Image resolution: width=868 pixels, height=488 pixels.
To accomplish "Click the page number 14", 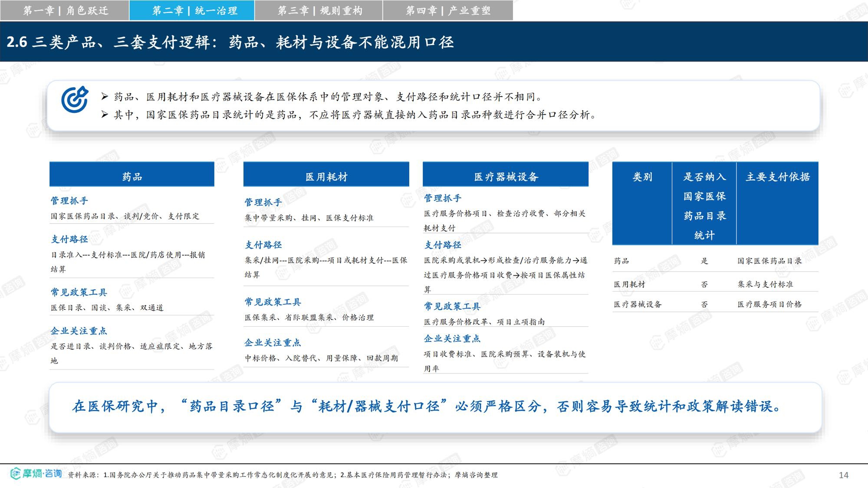I will [844, 475].
